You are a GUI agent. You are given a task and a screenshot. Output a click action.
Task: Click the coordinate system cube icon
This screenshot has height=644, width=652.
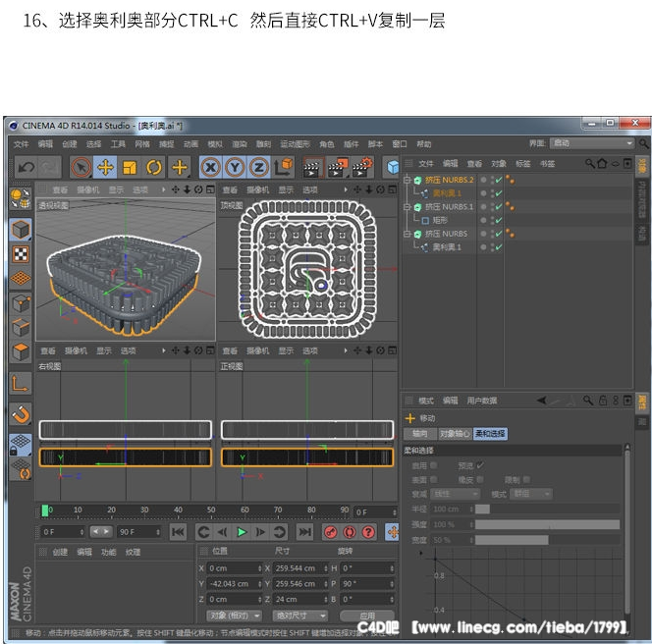pos(284,167)
